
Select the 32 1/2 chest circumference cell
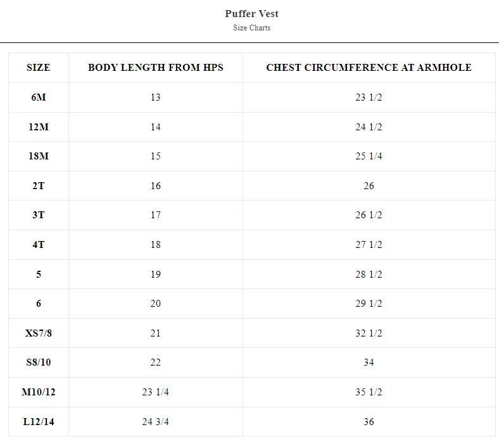(x=369, y=333)
